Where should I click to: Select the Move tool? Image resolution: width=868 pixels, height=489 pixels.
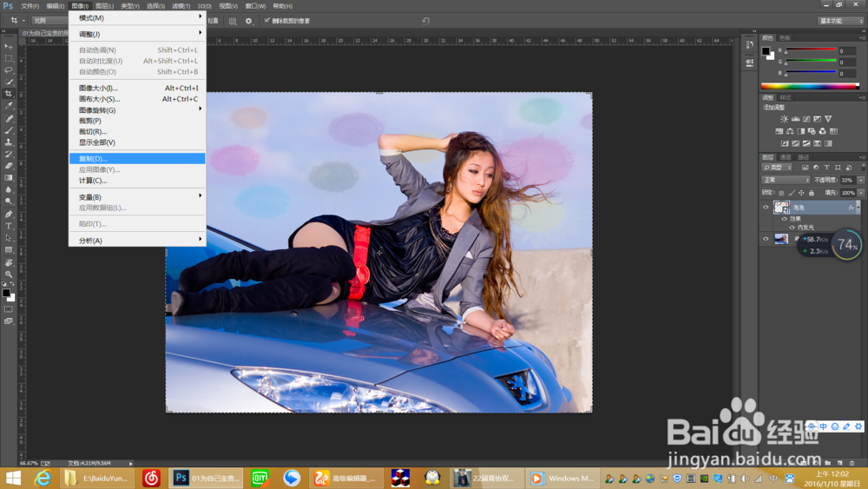click(9, 47)
